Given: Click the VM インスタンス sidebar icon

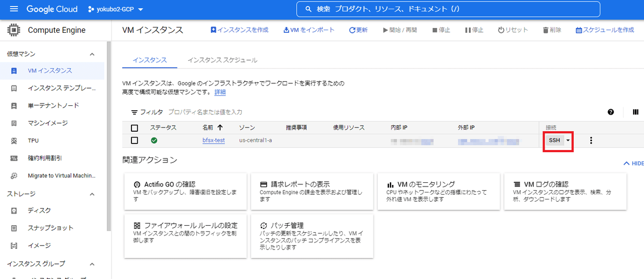Looking at the screenshot, I should (x=14, y=70).
